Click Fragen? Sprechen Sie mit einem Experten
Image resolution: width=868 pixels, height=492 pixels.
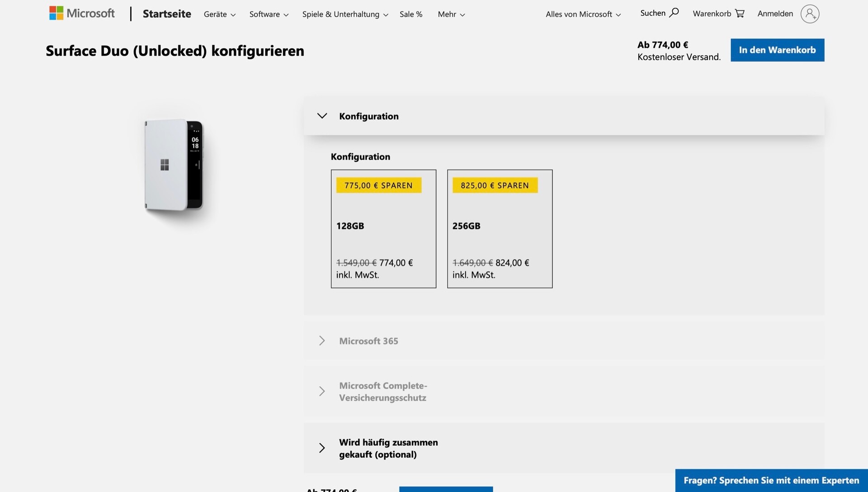point(771,480)
